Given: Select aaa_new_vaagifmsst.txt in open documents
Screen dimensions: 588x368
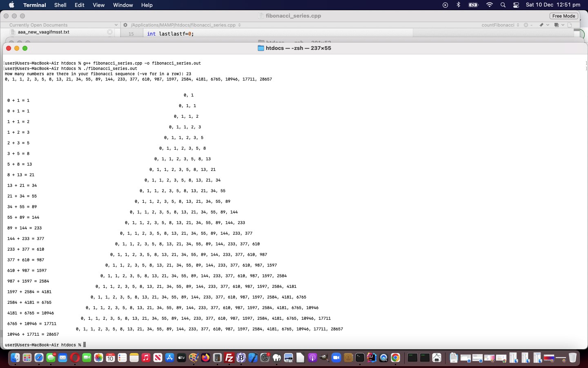Looking at the screenshot, I should [x=43, y=32].
